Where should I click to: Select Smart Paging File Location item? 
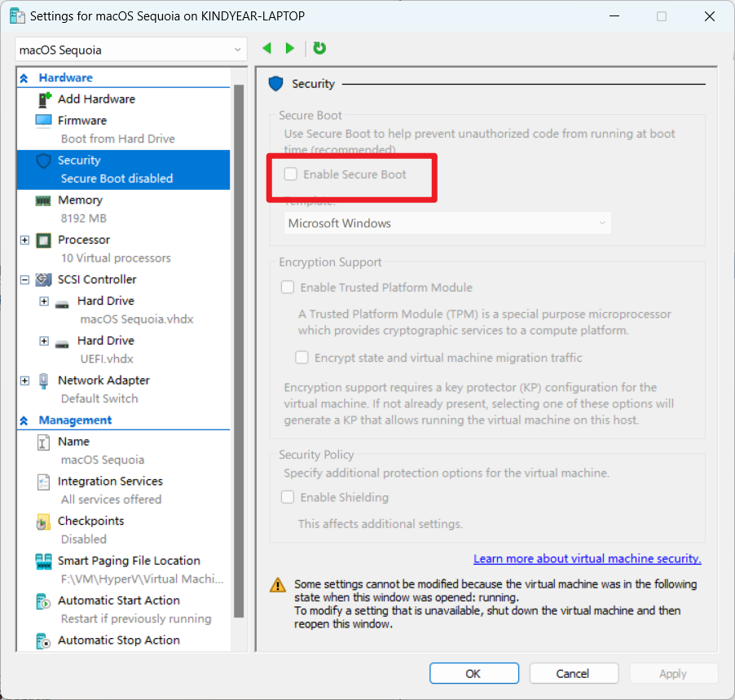click(x=129, y=561)
